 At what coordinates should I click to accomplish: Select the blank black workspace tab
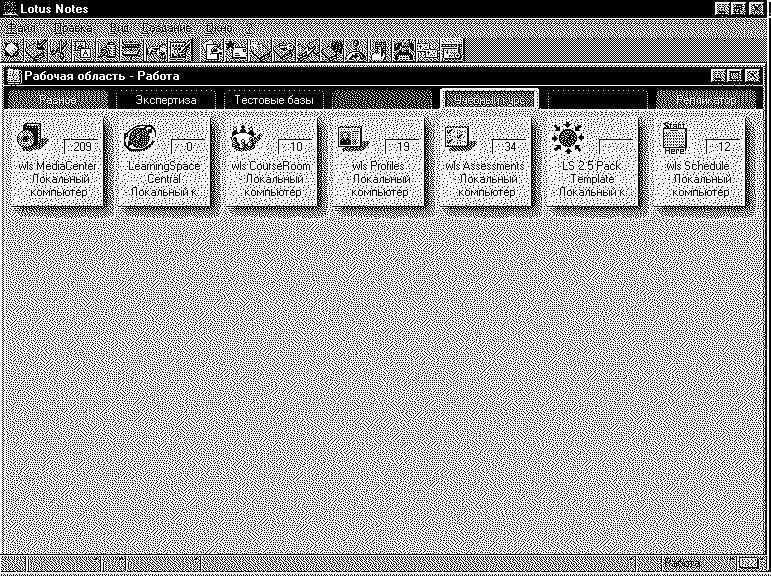(x=597, y=100)
